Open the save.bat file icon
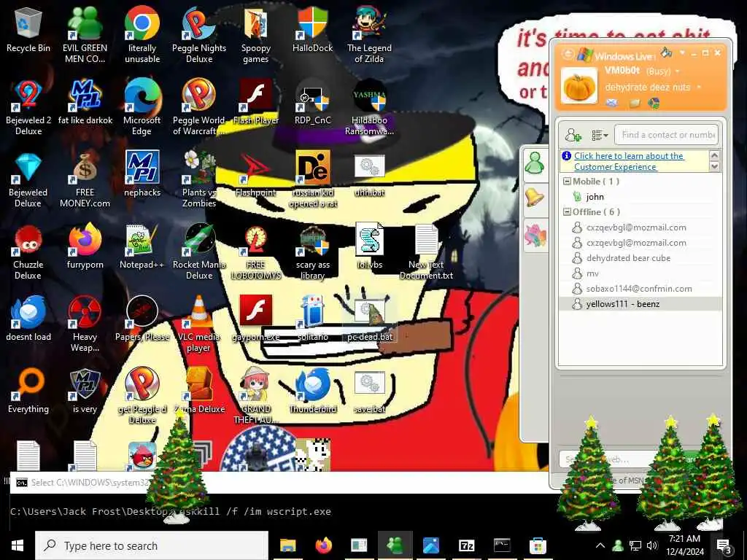Image resolution: width=747 pixels, height=560 pixels. 369,392
